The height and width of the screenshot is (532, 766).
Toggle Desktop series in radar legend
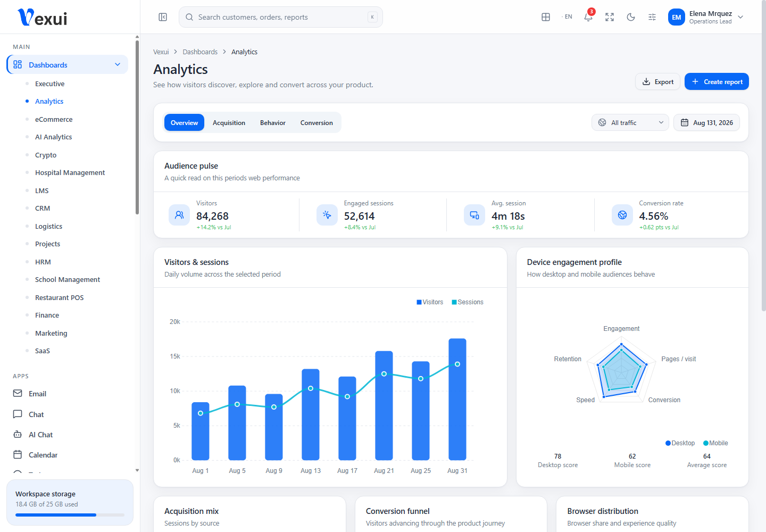pyautogui.click(x=680, y=443)
